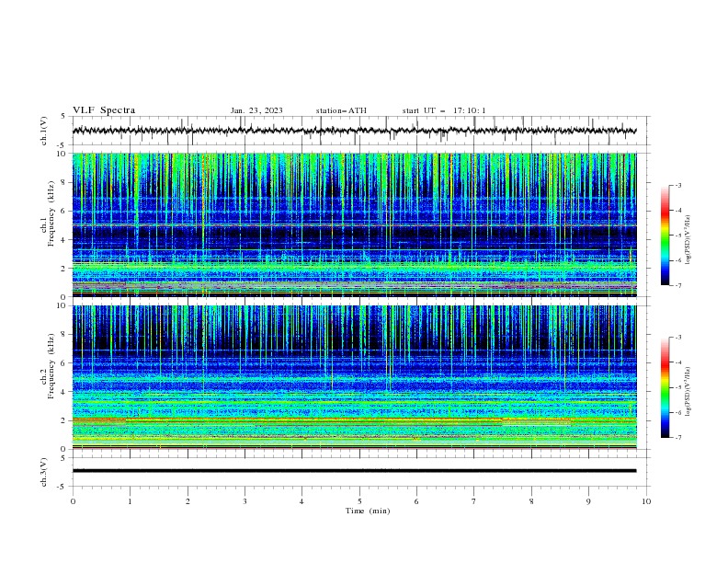This screenshot has width=728, height=563.
Task: Click the "-5" tick label of the ch.3(V) axis
Action: point(63,487)
